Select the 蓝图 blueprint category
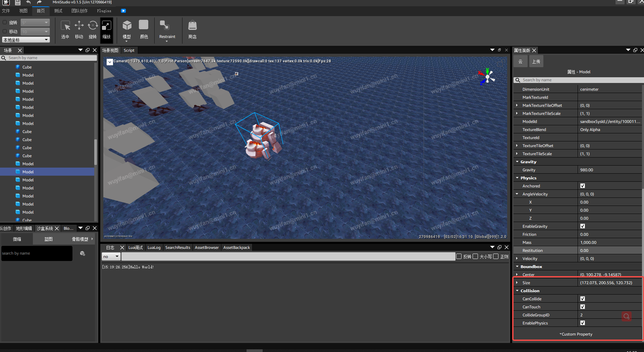 click(49, 239)
